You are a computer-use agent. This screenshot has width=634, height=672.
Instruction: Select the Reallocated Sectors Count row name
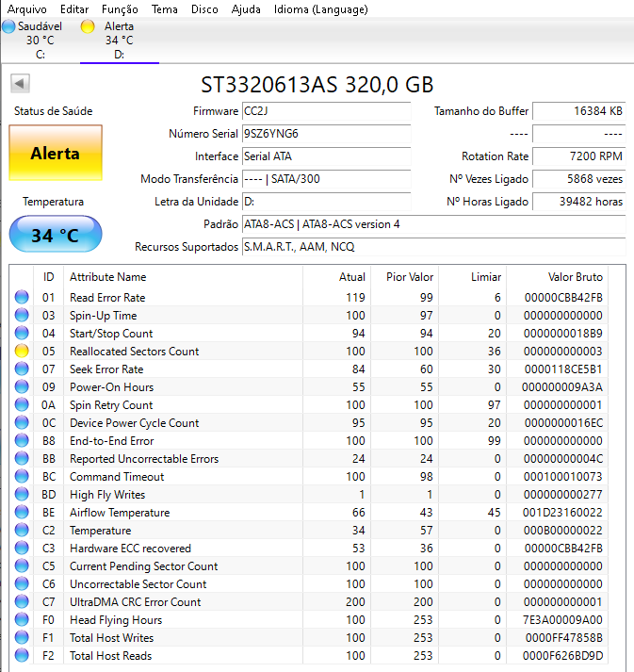pyautogui.click(x=134, y=352)
